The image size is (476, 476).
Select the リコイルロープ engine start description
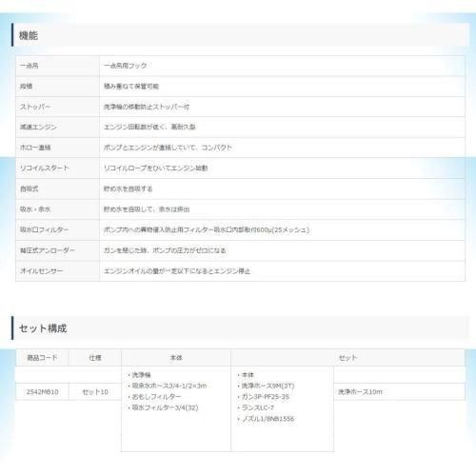[x=155, y=169]
